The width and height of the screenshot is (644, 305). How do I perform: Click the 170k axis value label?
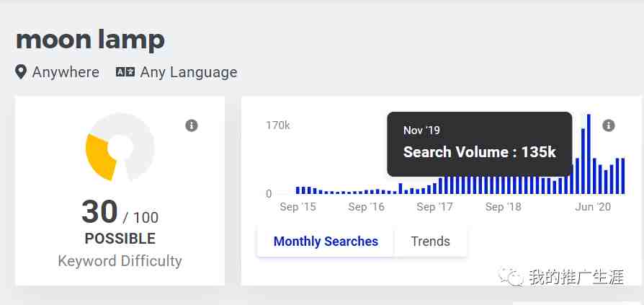point(278,125)
